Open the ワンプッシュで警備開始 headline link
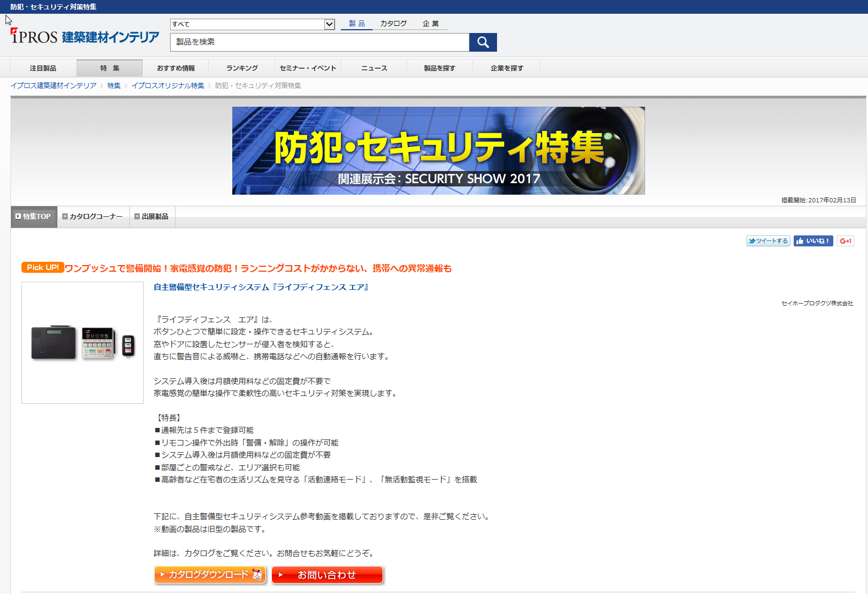This screenshot has height=594, width=868. click(258, 268)
